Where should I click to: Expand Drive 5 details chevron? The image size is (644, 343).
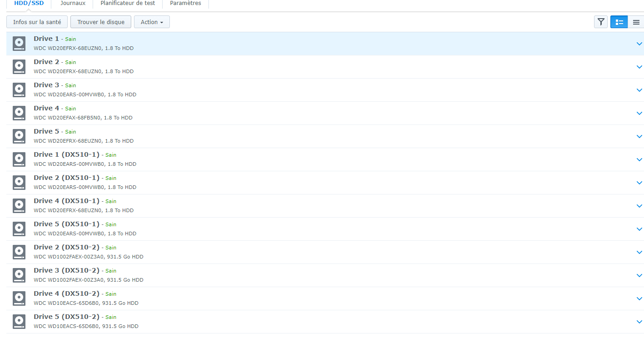pos(639,137)
